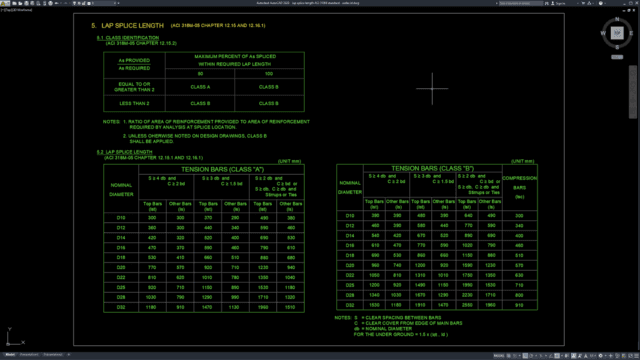640x360 pixels.
Task: Toggle the drawing grid display in status bar
Action: click(509, 356)
